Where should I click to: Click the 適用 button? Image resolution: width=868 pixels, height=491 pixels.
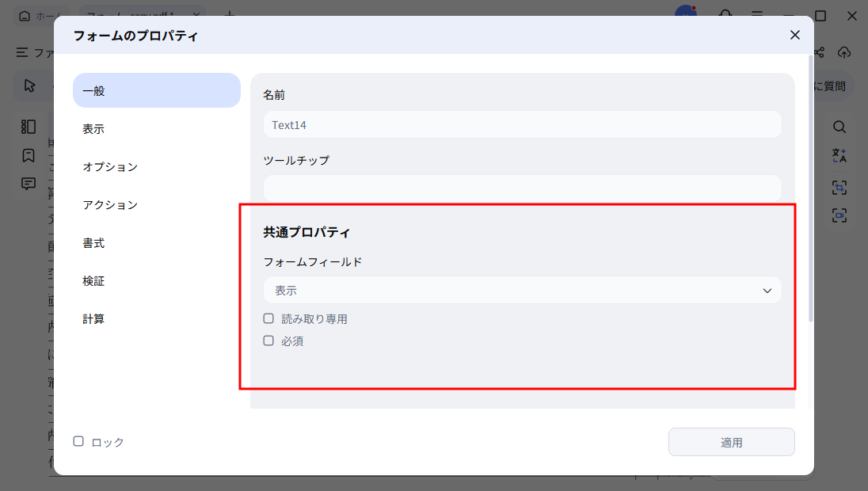pos(731,442)
